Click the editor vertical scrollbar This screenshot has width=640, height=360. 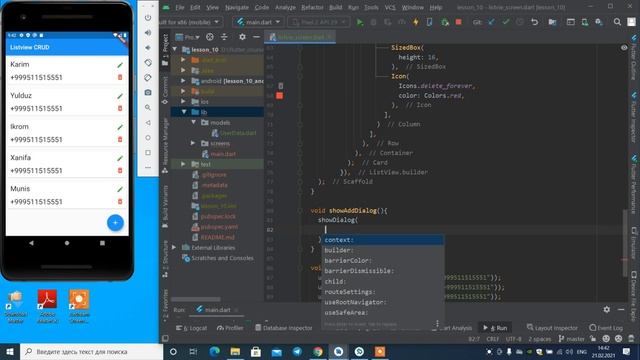625,242
